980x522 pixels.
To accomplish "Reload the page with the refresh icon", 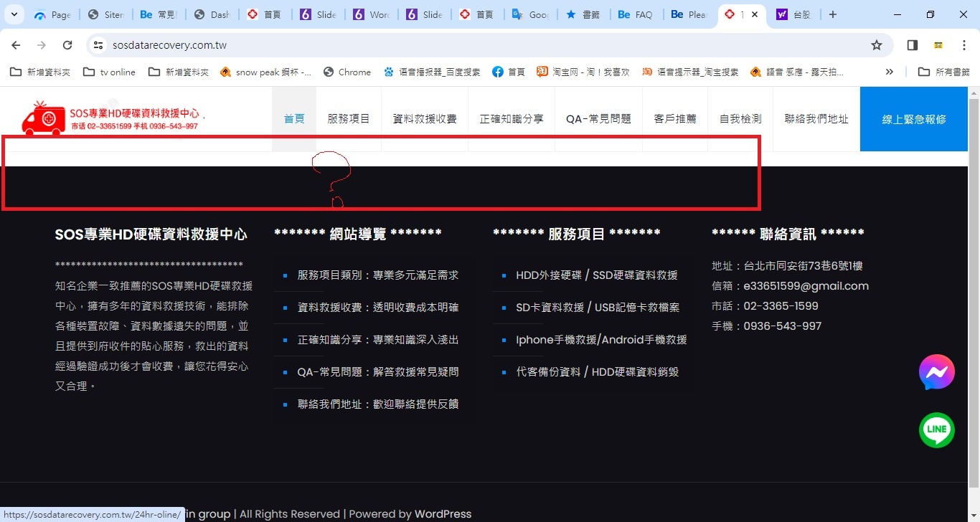I will (67, 45).
